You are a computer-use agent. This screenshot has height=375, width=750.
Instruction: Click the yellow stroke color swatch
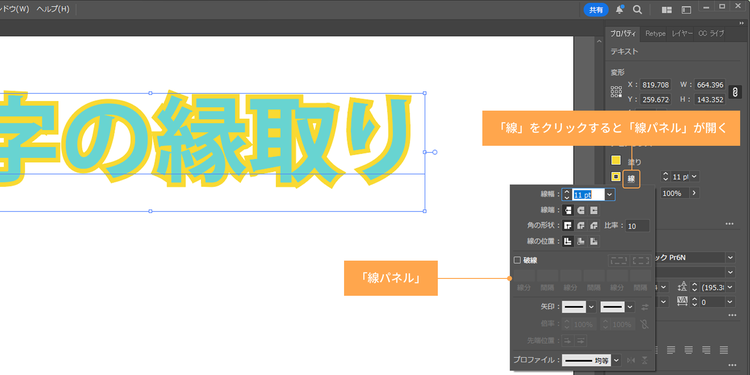tap(616, 177)
